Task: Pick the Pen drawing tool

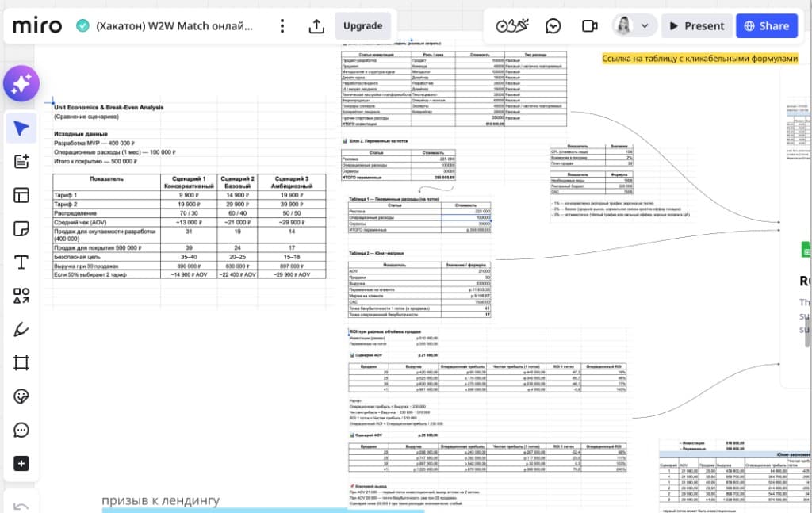Action: click(x=21, y=330)
